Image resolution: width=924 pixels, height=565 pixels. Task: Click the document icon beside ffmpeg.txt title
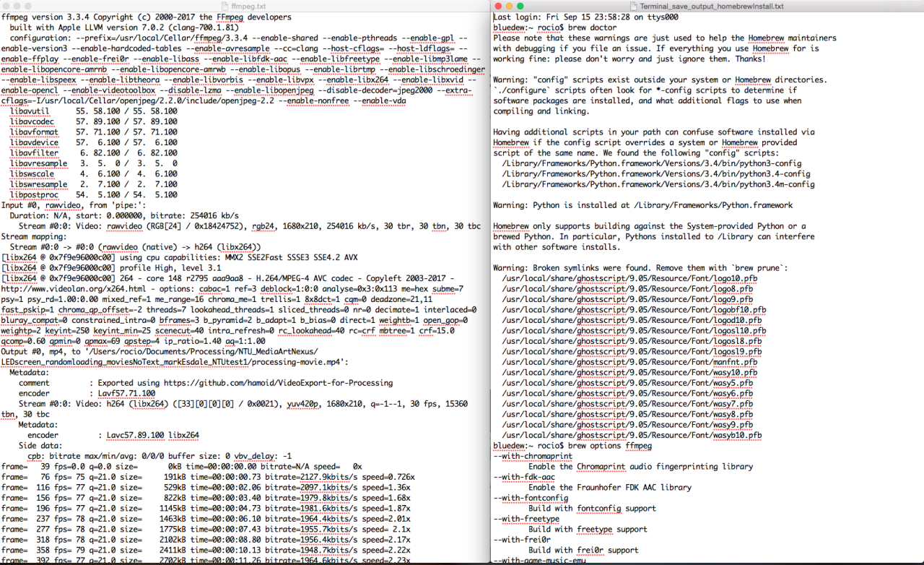point(225,6)
